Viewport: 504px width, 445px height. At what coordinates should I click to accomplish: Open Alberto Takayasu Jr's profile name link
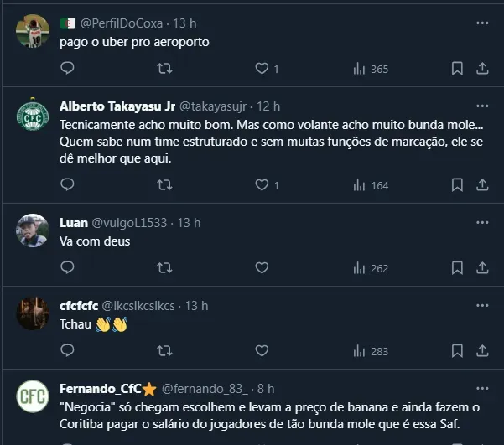(117, 106)
